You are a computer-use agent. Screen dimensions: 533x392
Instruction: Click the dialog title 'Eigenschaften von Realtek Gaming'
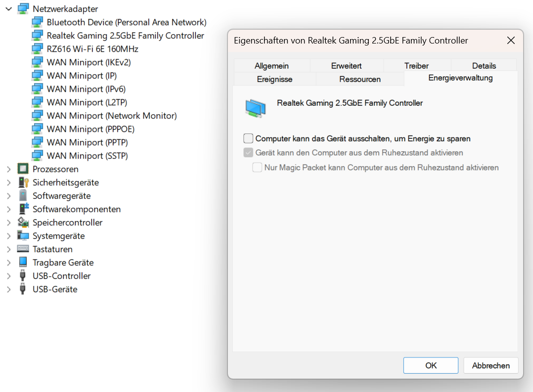351,41
